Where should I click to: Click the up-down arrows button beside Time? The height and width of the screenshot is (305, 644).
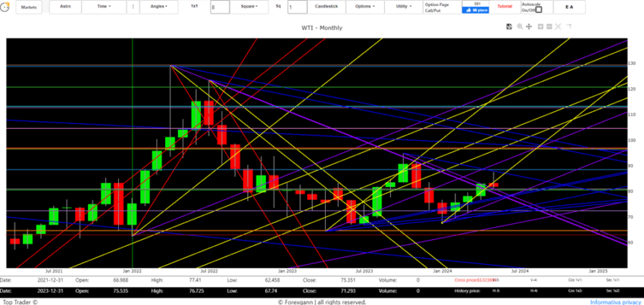pos(133,7)
